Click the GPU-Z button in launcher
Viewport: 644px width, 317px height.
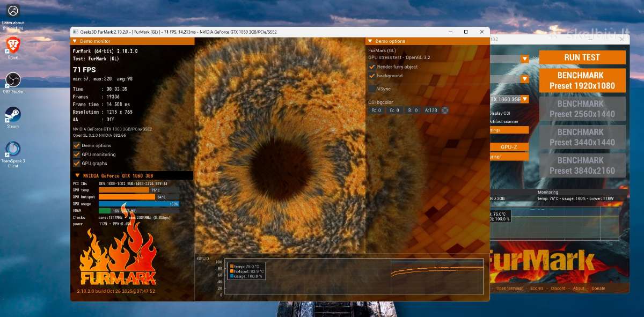coord(509,146)
